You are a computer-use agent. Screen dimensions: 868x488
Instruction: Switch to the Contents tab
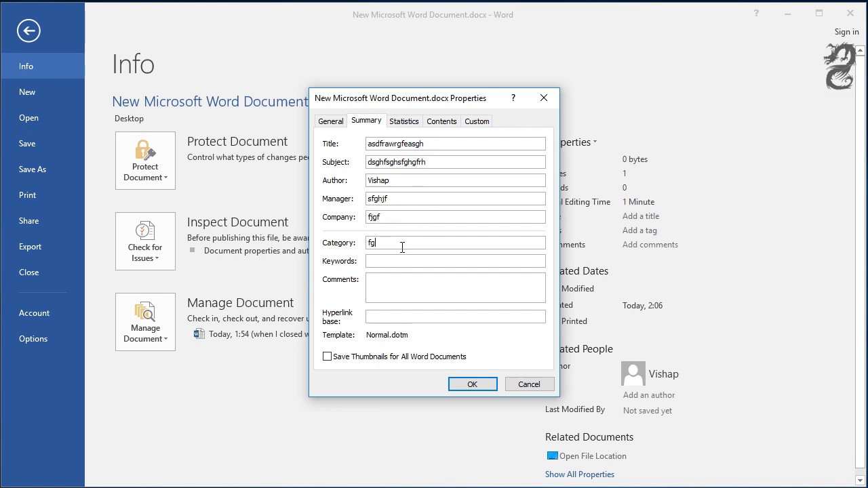click(x=441, y=121)
